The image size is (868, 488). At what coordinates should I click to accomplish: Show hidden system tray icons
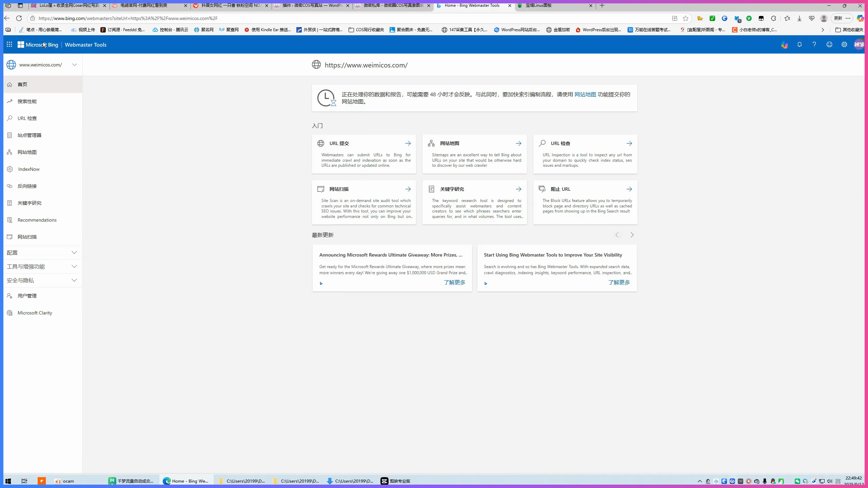(699, 481)
